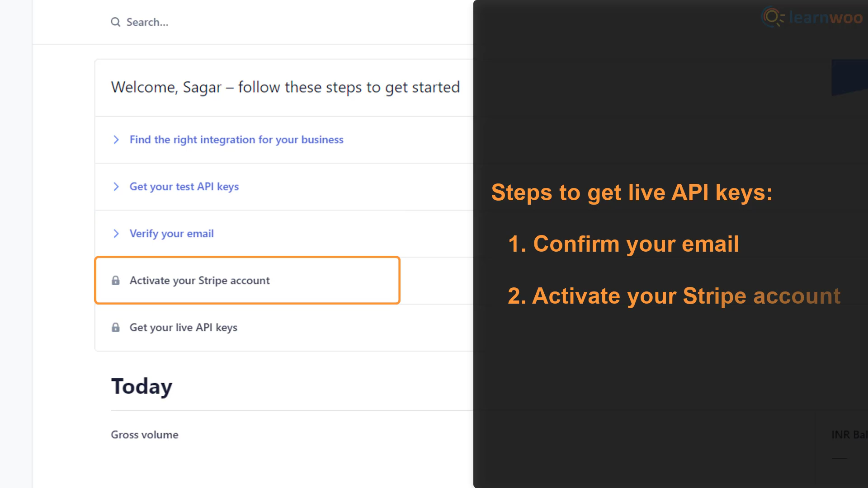
Task: Click the INR Balance label
Action: coord(849,435)
